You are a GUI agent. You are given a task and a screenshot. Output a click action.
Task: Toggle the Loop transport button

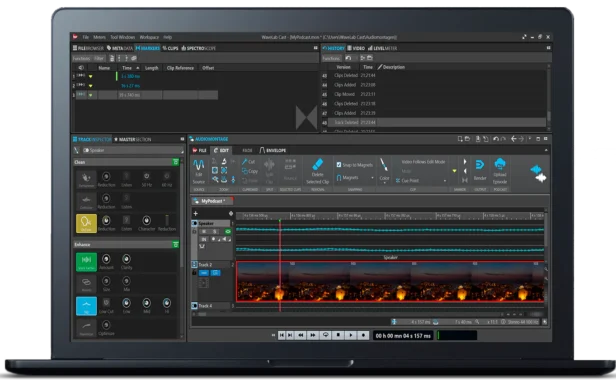click(326, 335)
